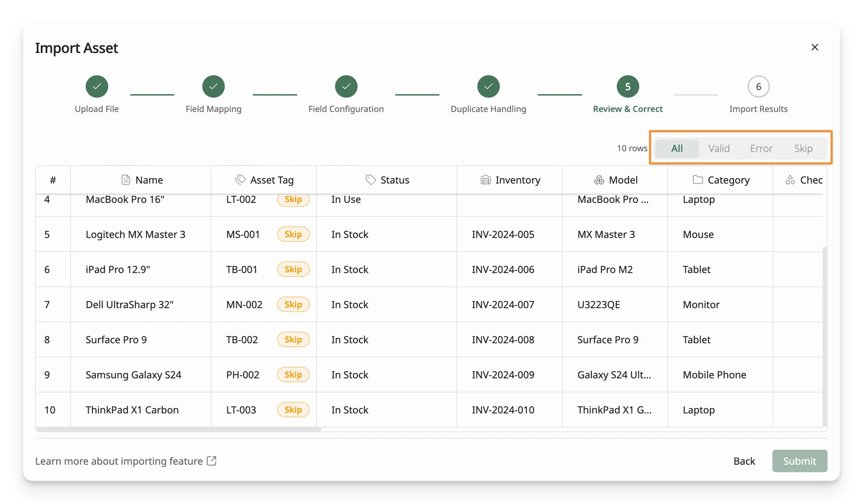Filter by the Skip tab
This screenshot has width=863, height=504.
tap(803, 148)
